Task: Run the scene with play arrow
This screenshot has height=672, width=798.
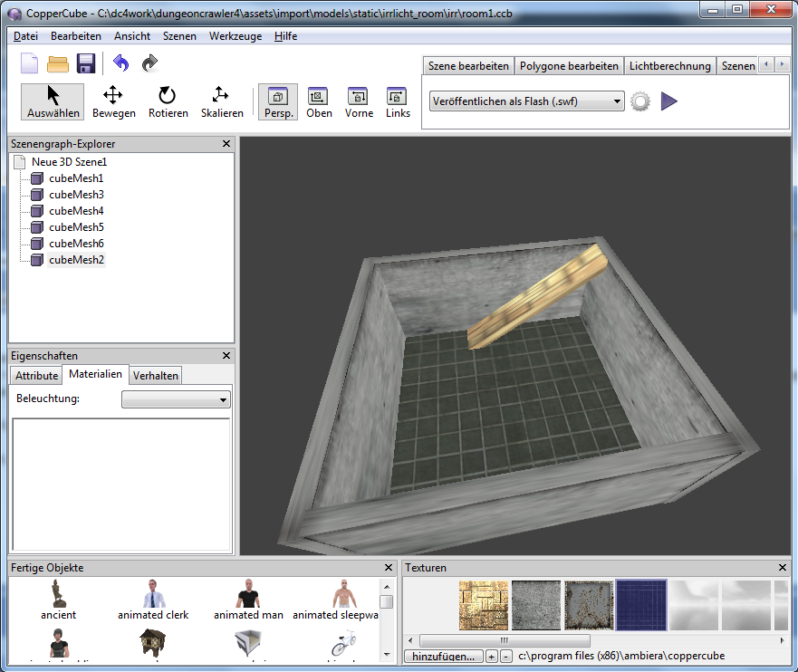Action: coord(668,101)
